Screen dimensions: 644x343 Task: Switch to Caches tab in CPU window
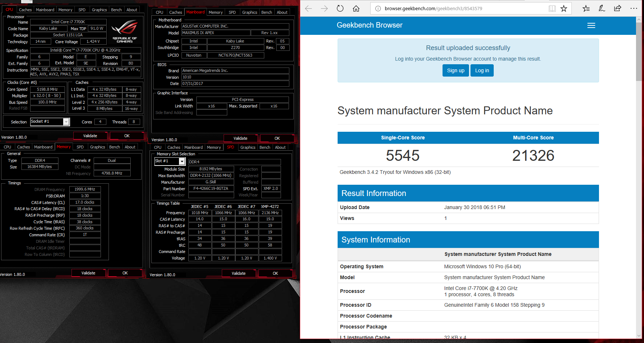pos(25,10)
